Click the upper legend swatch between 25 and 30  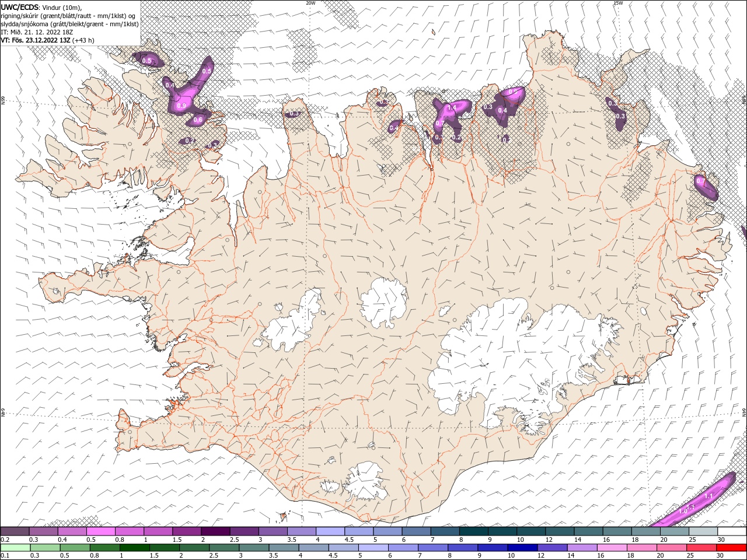point(704,531)
